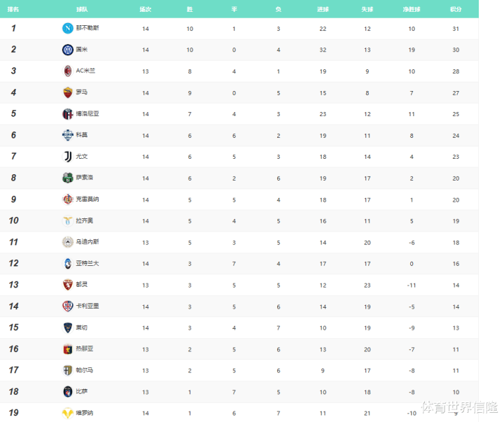This screenshot has width=504, height=422.
Task: Click the Inter Milan (国米) club crest
Action: pos(68,50)
